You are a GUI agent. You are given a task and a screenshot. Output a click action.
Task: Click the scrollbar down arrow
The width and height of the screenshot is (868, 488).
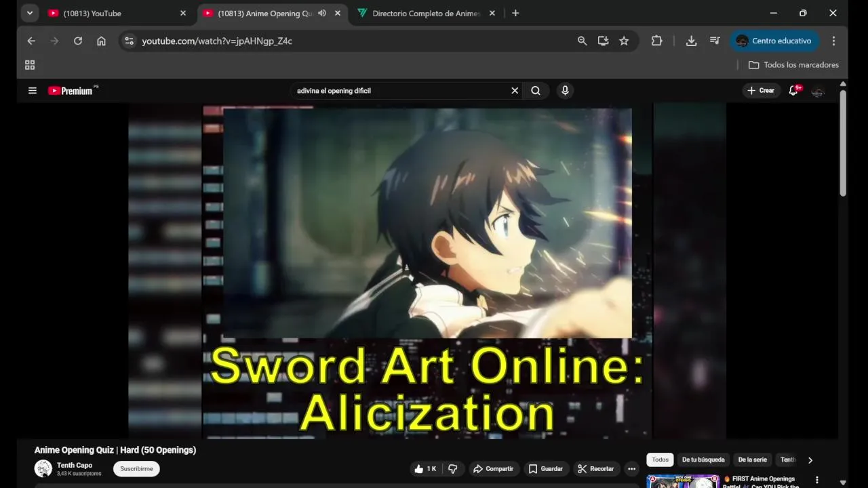click(843, 483)
